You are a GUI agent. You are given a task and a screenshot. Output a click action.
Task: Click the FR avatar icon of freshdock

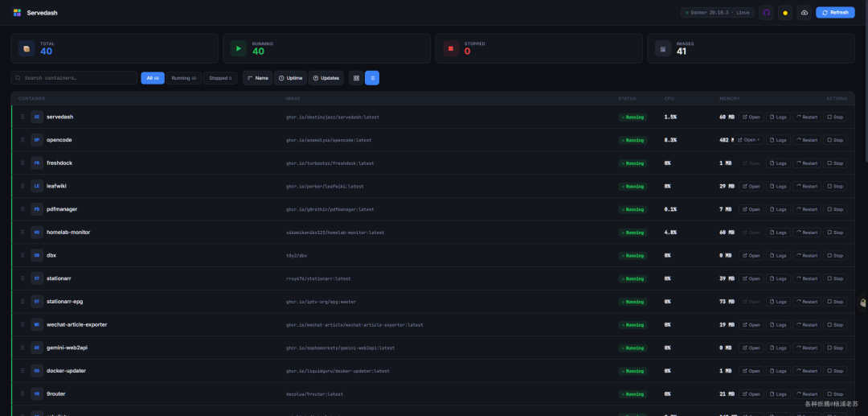36,163
